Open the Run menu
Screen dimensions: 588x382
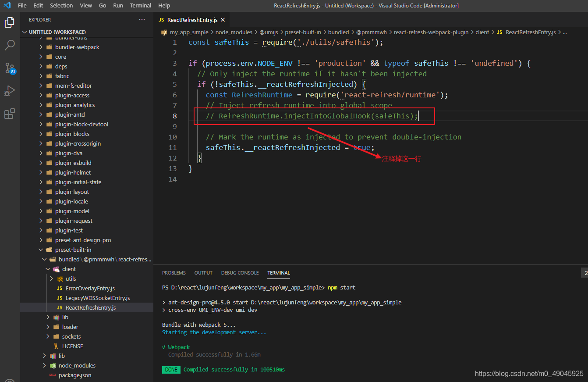click(118, 5)
